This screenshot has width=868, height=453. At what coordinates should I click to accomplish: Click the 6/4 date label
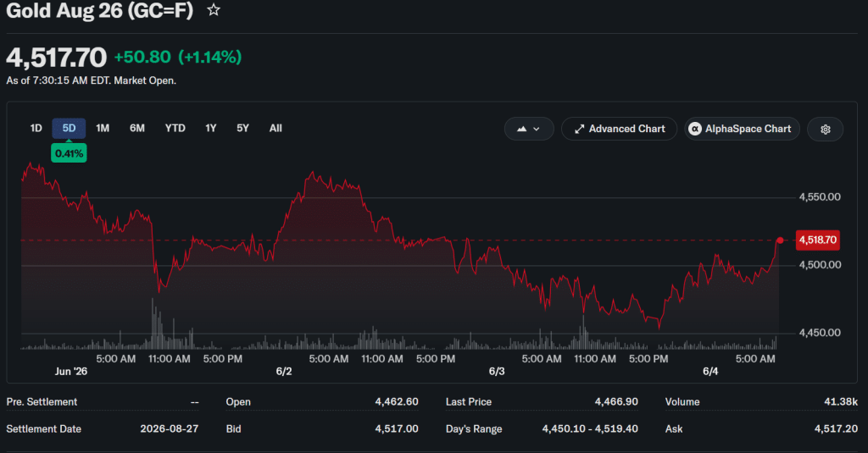tap(710, 372)
